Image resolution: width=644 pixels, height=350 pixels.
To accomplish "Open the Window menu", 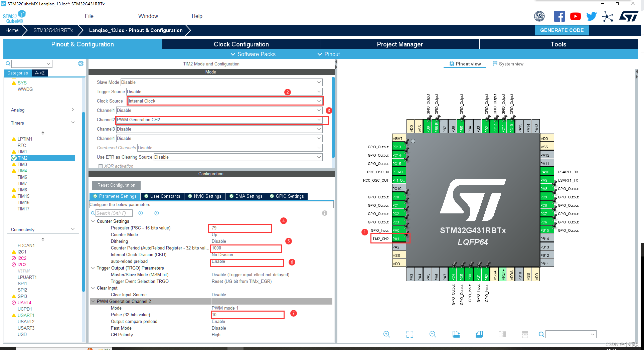I will [x=148, y=16].
